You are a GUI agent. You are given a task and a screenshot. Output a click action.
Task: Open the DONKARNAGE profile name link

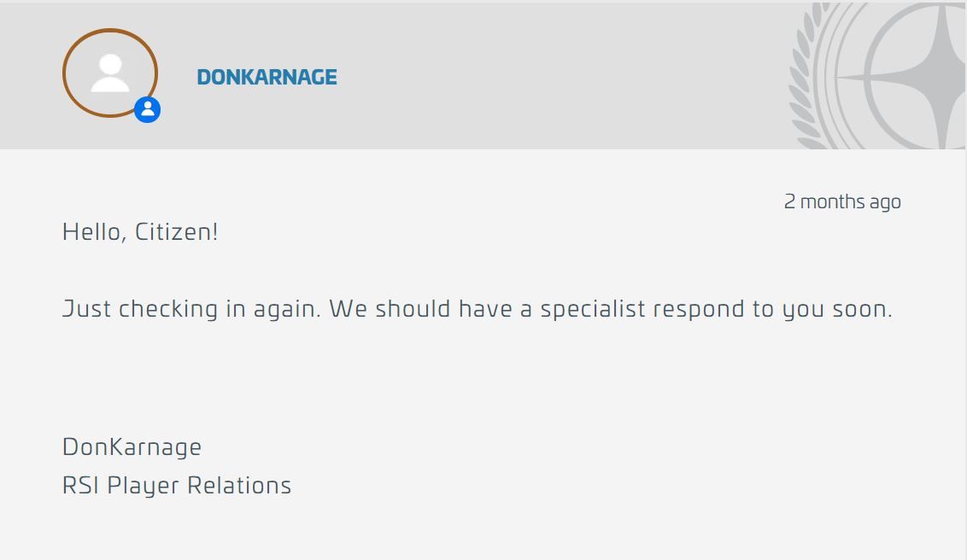click(267, 77)
